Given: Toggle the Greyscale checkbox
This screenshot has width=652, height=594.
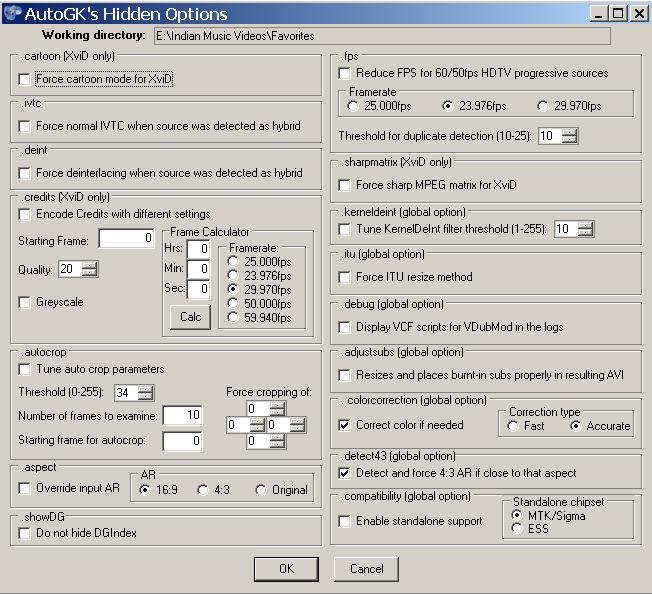Looking at the screenshot, I should (x=25, y=302).
